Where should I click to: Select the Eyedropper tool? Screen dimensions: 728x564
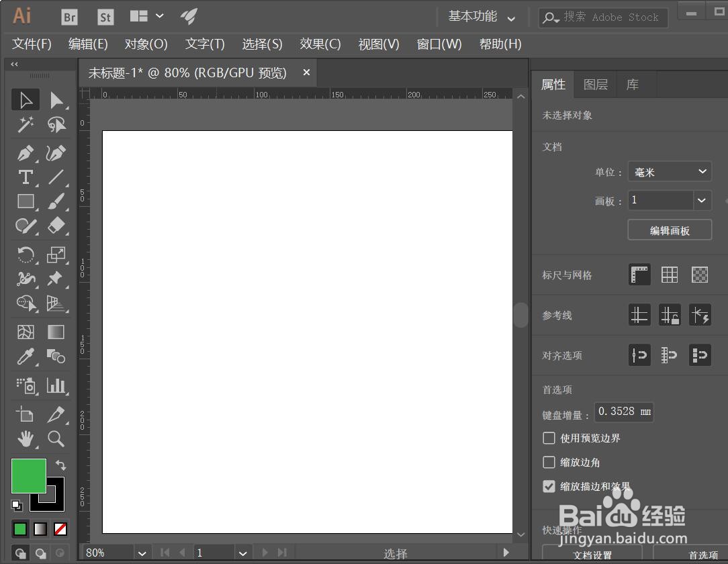[x=26, y=357]
